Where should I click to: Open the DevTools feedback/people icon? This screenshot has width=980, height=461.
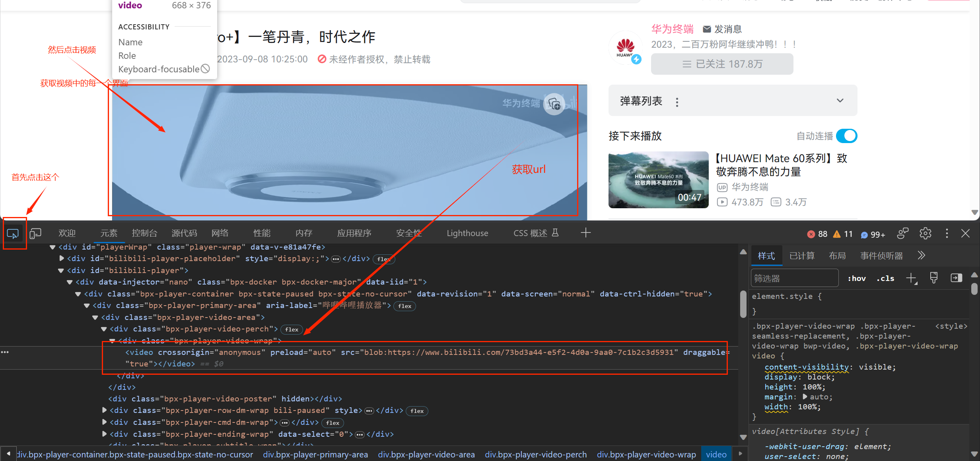[903, 233]
